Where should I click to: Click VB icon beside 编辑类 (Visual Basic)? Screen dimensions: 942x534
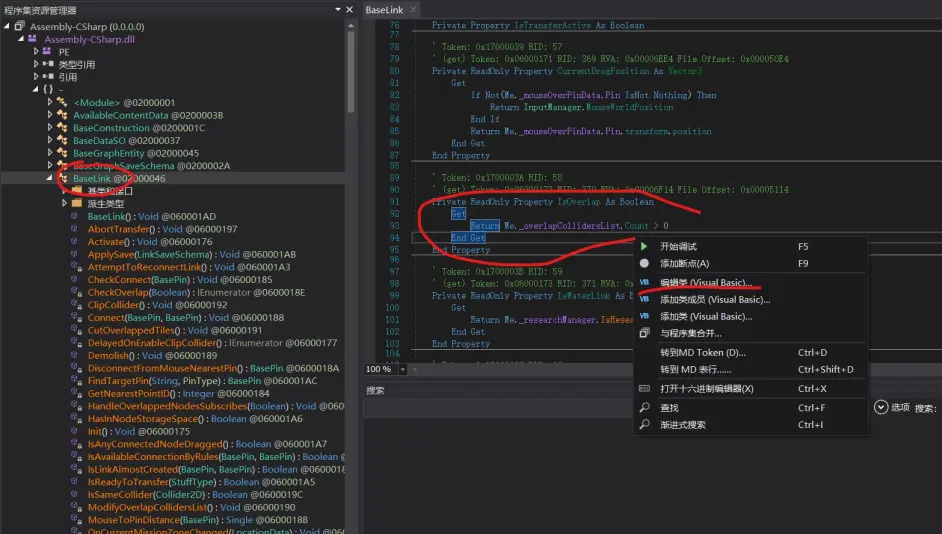pyautogui.click(x=644, y=282)
